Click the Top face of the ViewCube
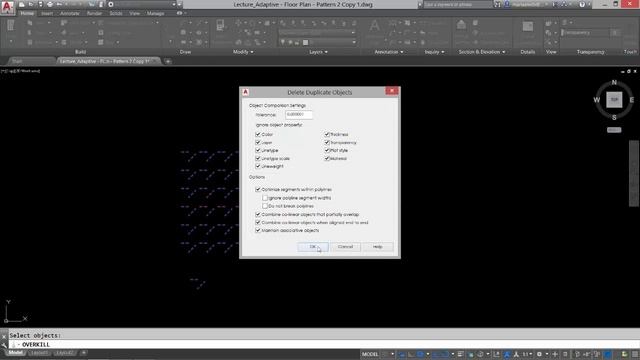Image resolution: width=640 pixels, height=360 pixels. [x=614, y=100]
